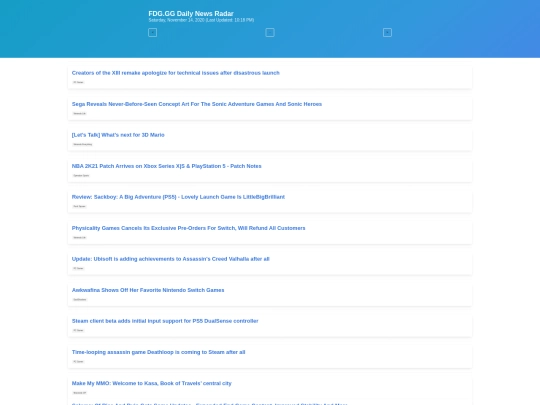
Task: Open Make My MMO Book of Travels article
Action: [x=152, y=383]
